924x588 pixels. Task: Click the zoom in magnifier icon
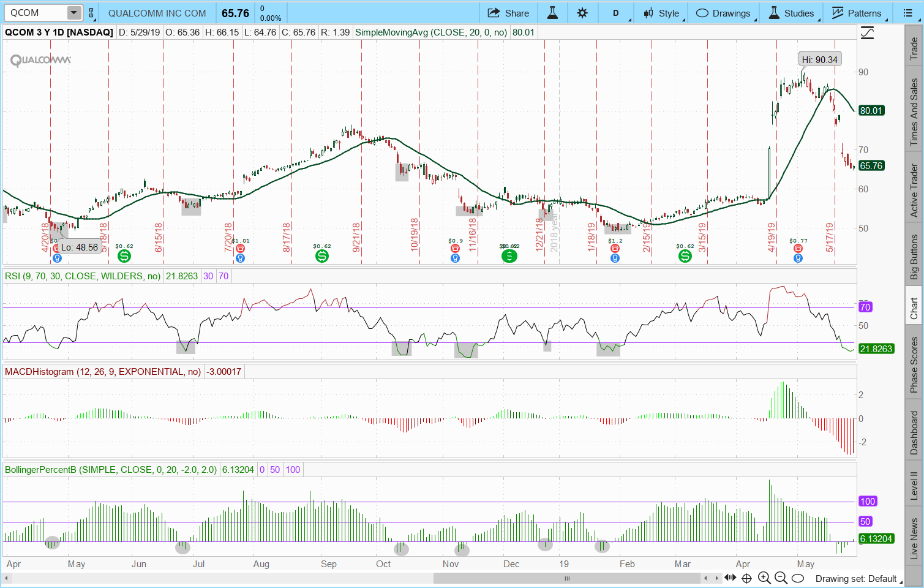pyautogui.click(x=764, y=578)
